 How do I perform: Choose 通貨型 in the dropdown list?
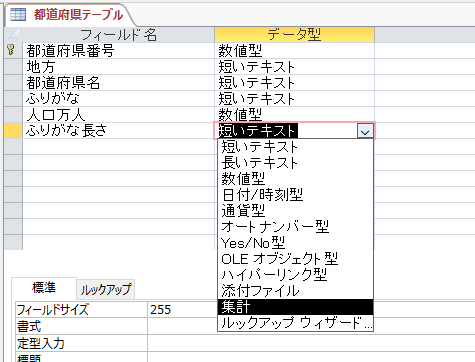pyautogui.click(x=295, y=211)
